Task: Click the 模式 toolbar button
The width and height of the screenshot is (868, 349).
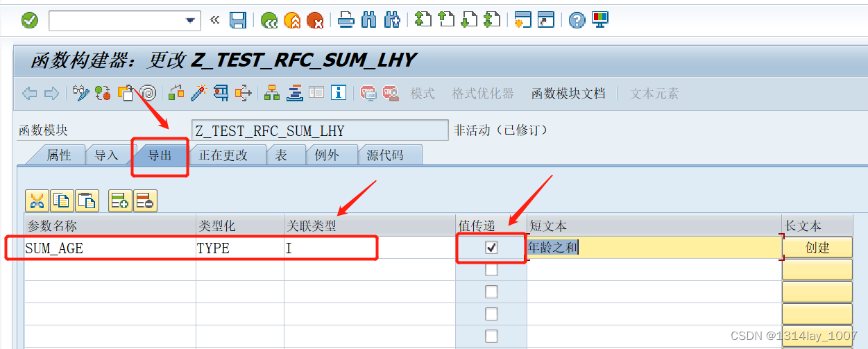Action: click(423, 94)
